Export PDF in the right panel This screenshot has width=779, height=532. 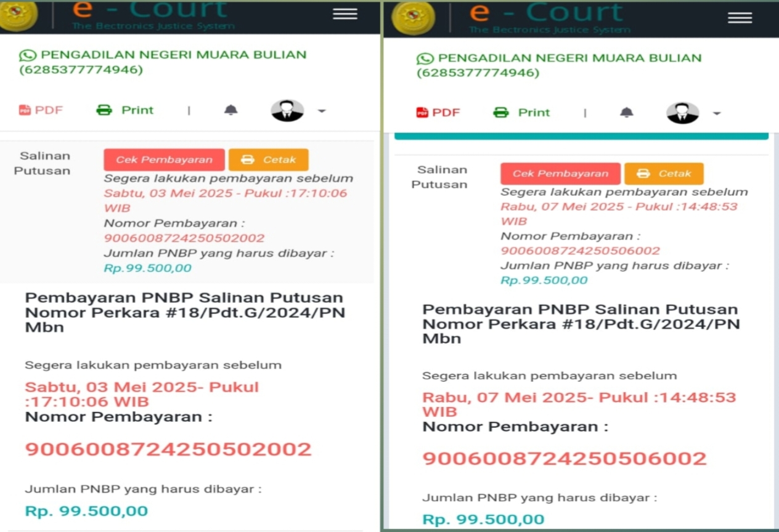[x=438, y=113]
